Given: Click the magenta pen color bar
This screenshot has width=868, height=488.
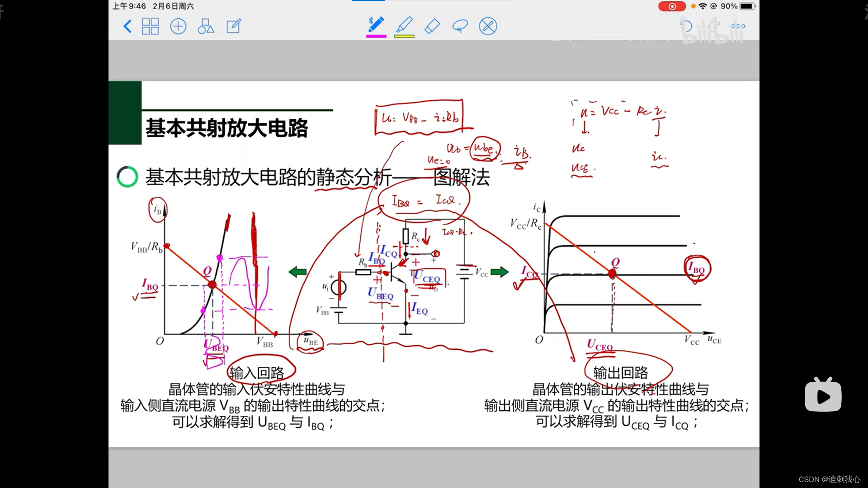Looking at the screenshot, I should click(376, 36).
